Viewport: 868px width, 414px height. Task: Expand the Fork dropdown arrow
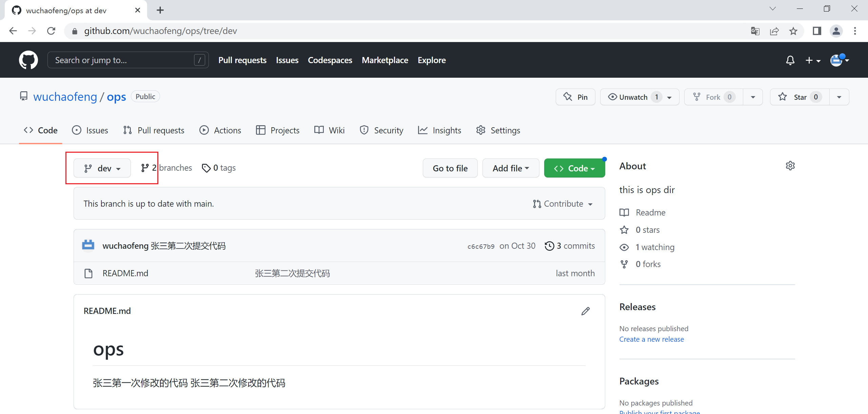[x=753, y=97]
